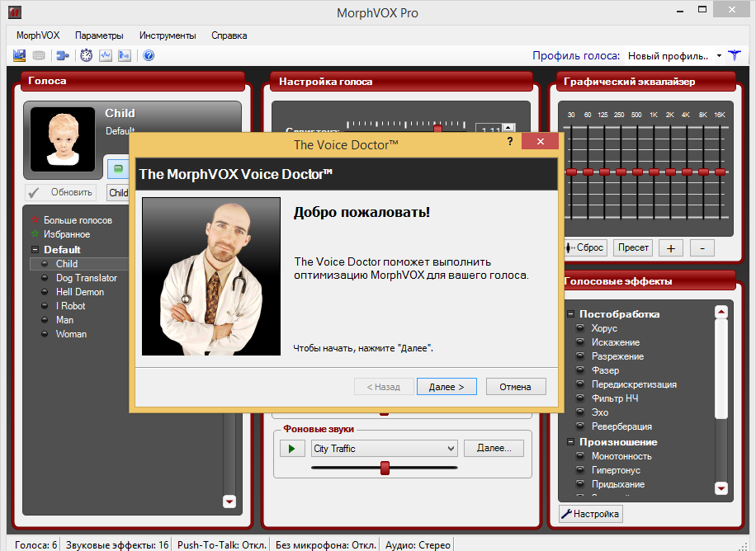The image size is (756, 551).
Task: Open help via blue question mark icon
Action: [x=149, y=55]
